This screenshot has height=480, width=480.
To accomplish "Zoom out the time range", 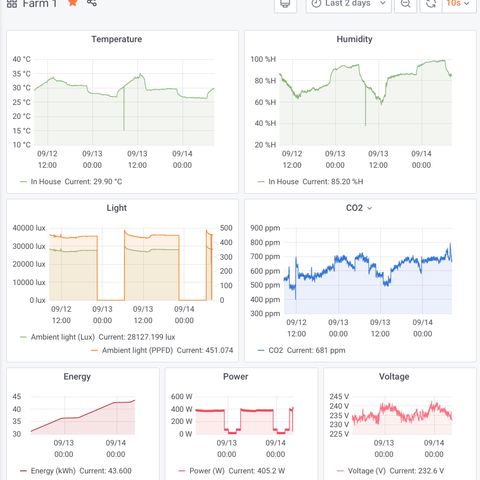I will pos(405,4).
